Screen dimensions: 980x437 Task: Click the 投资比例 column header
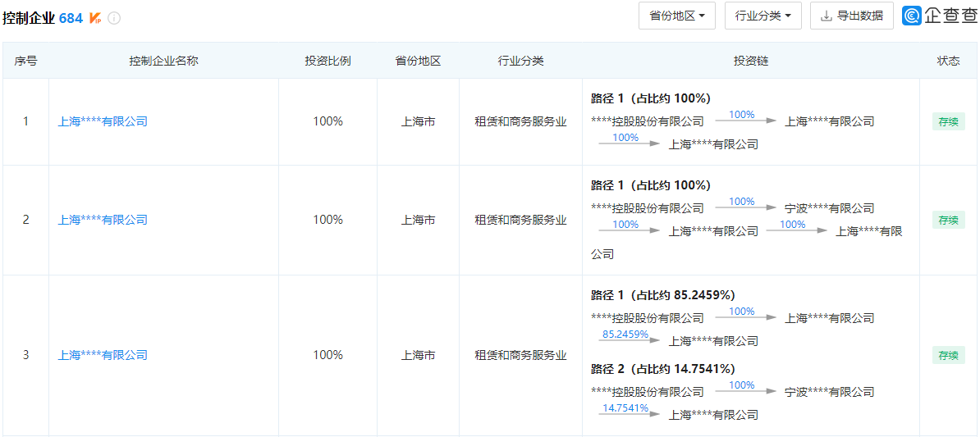pyautogui.click(x=327, y=61)
